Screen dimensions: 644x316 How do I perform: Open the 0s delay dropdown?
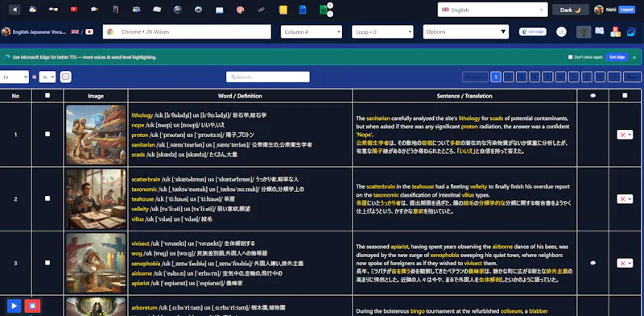[47, 77]
